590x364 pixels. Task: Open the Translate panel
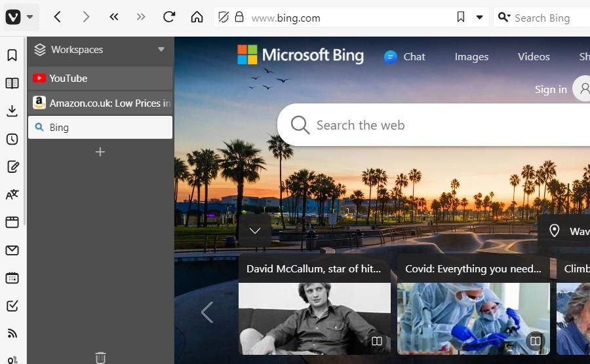click(x=12, y=194)
